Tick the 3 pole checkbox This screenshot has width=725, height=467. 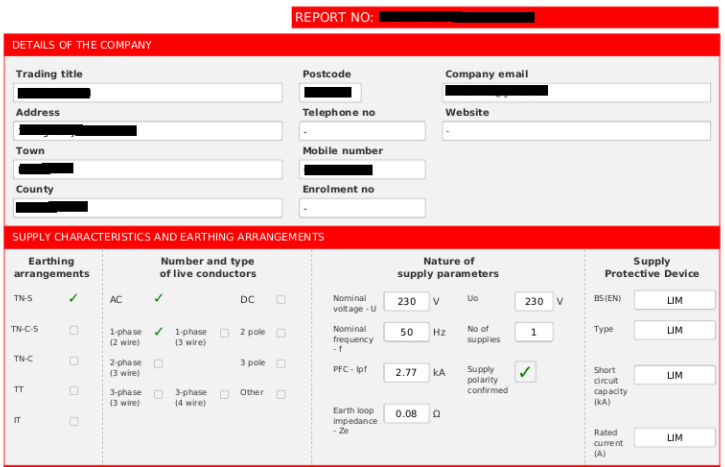[281, 363]
